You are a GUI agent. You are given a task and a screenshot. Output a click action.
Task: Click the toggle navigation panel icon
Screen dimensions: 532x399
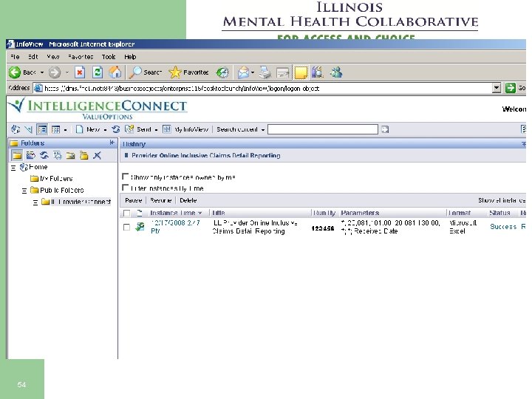click(x=42, y=129)
